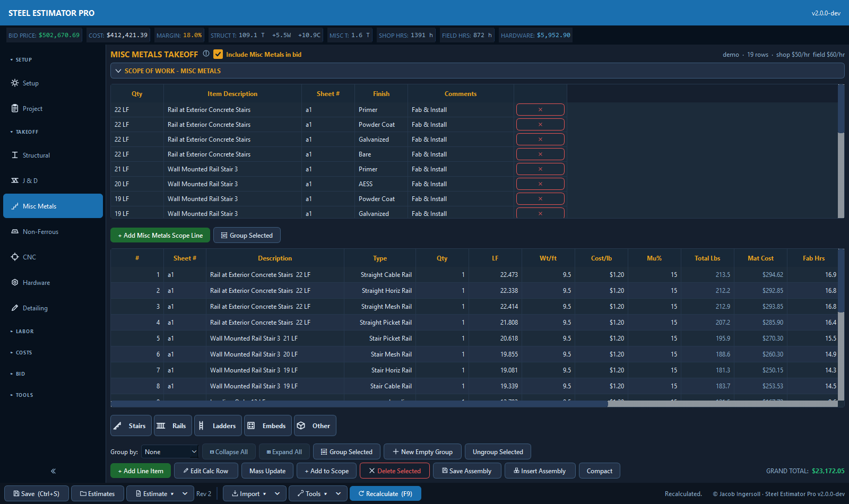Click Recalculate (F9)
849x504 pixels.
385,493
